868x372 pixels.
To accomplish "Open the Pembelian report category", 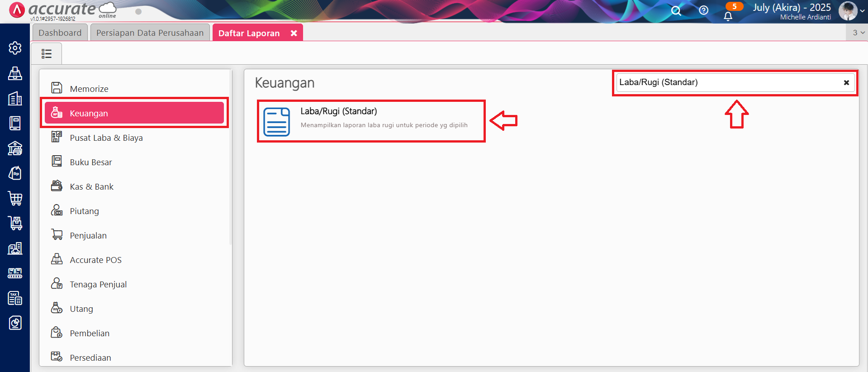I will click(x=134, y=333).
